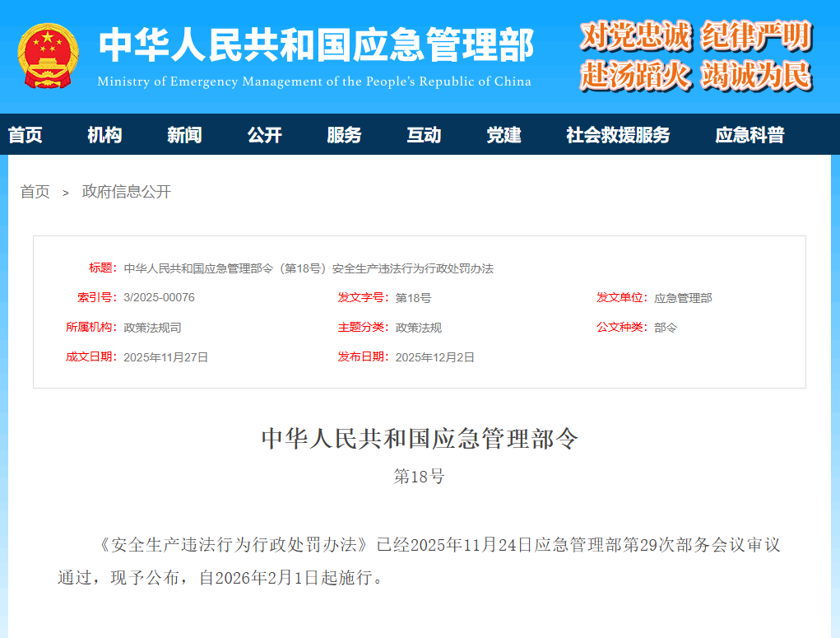This screenshot has height=638, width=840.
Task: Select the 应急科普 navigation item
Action: click(x=750, y=135)
